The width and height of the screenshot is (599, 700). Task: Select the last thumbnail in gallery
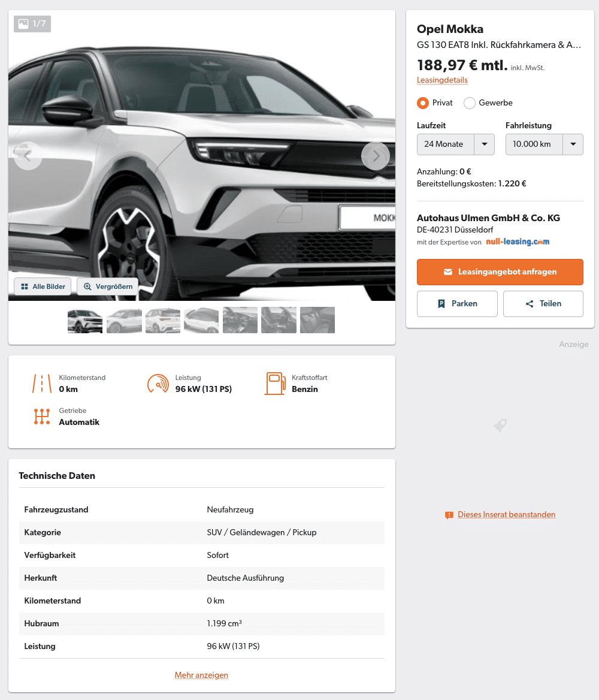pos(317,320)
